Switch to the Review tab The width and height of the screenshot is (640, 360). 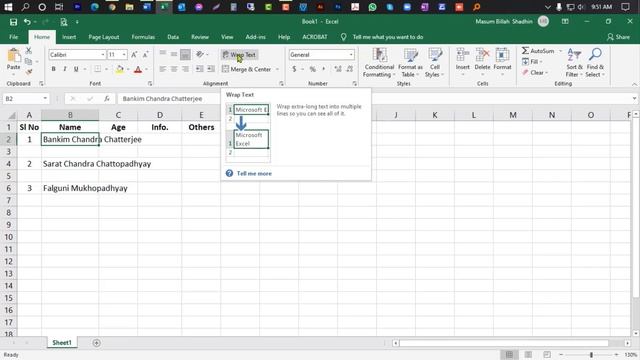coord(200,37)
